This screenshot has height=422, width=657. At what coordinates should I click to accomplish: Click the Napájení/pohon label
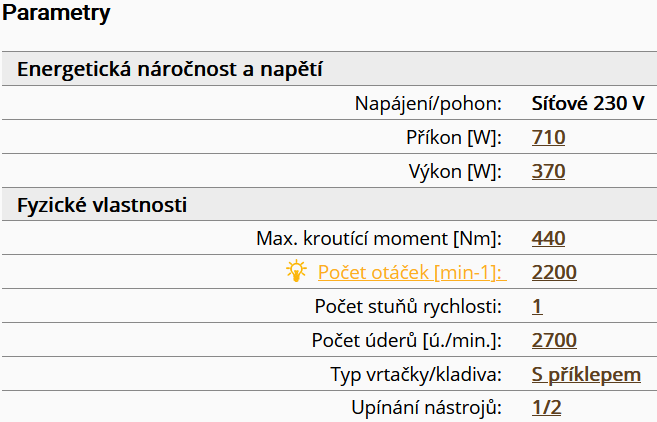428,104
